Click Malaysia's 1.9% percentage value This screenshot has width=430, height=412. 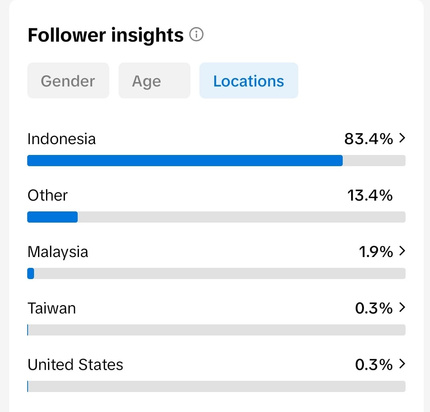tap(376, 252)
